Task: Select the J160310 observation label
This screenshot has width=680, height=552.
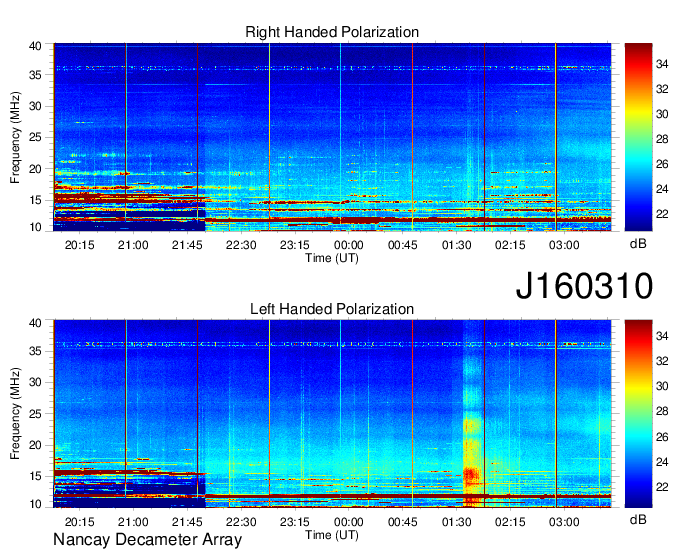Action: [584, 286]
